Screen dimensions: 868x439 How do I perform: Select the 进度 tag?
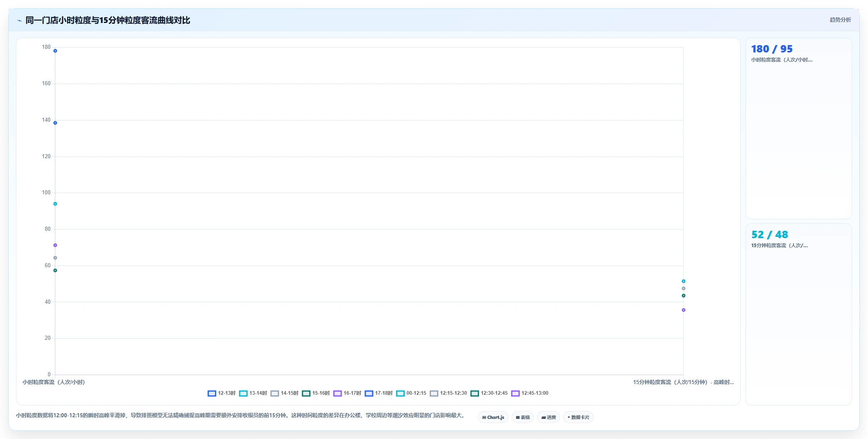(548, 417)
